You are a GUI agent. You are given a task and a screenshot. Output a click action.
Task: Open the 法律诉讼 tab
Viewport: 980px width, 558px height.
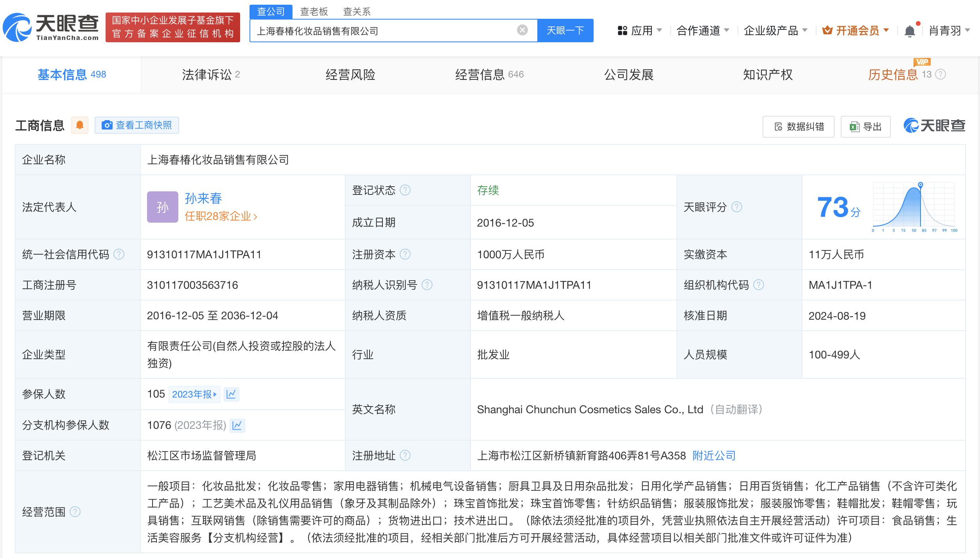click(206, 74)
